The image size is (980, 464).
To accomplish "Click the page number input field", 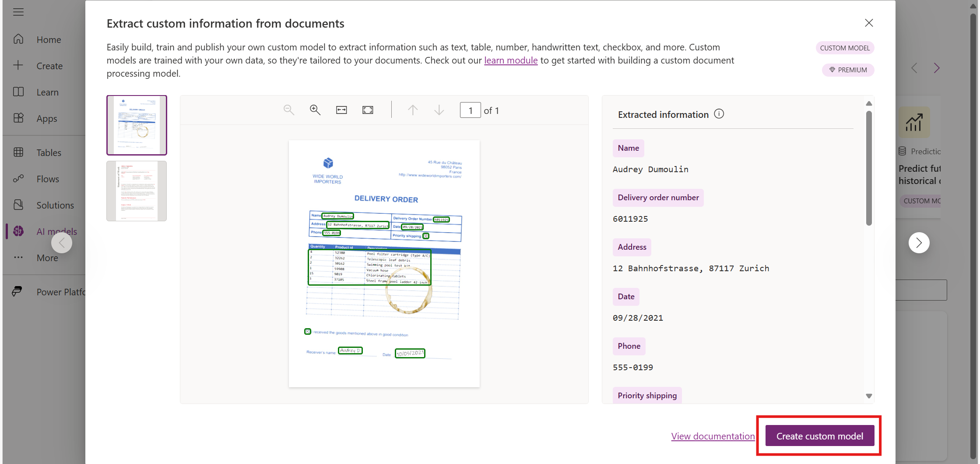I will (470, 110).
